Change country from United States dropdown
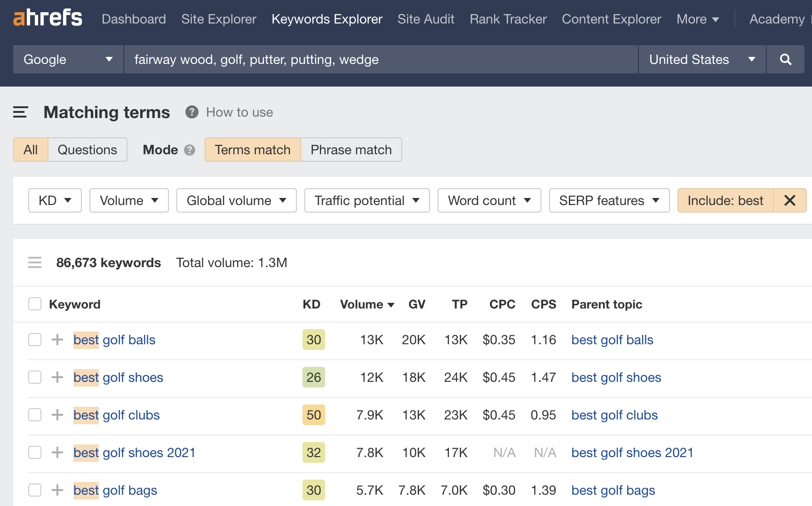 [x=701, y=59]
